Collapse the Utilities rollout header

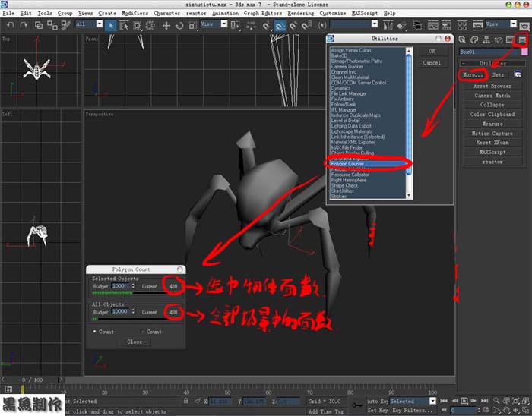pos(492,63)
